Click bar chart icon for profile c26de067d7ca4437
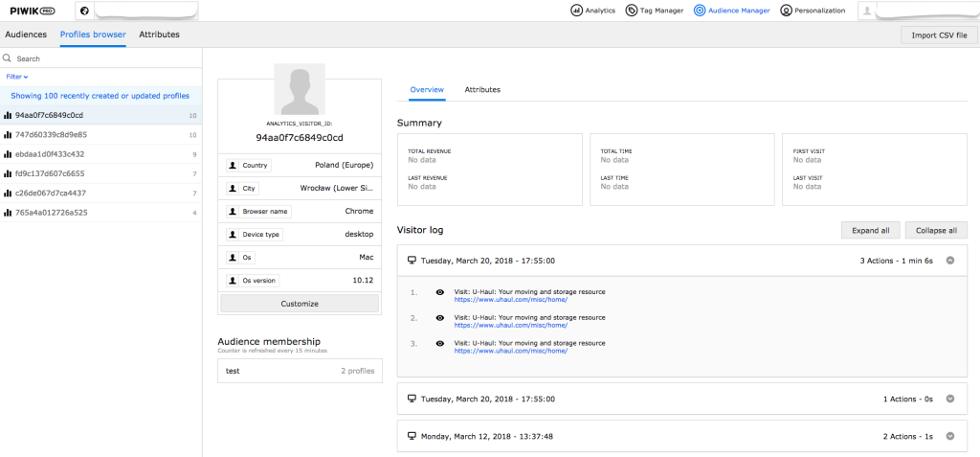 tap(8, 193)
